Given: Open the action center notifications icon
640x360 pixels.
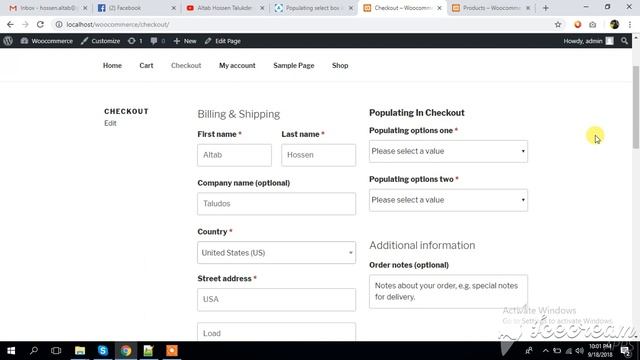Looking at the screenshot, I should (x=625, y=351).
